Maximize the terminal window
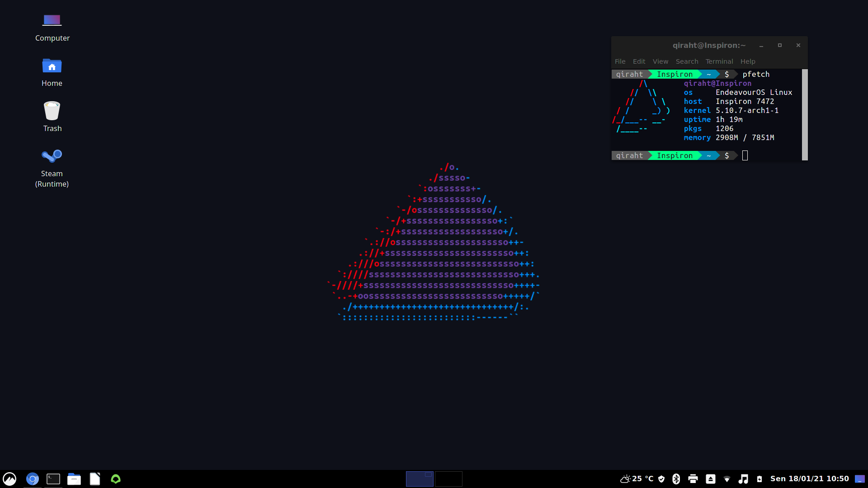Viewport: 868px width, 488px height. [x=780, y=46]
